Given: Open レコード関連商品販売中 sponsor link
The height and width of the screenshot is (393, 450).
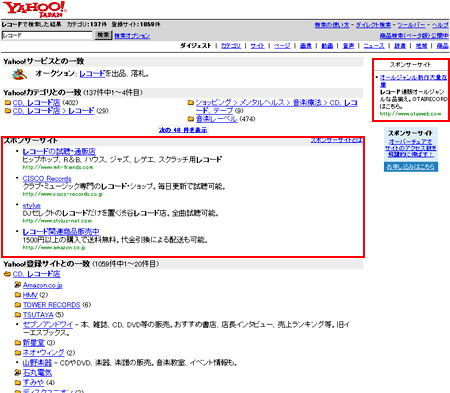Looking at the screenshot, I should 61,232.
